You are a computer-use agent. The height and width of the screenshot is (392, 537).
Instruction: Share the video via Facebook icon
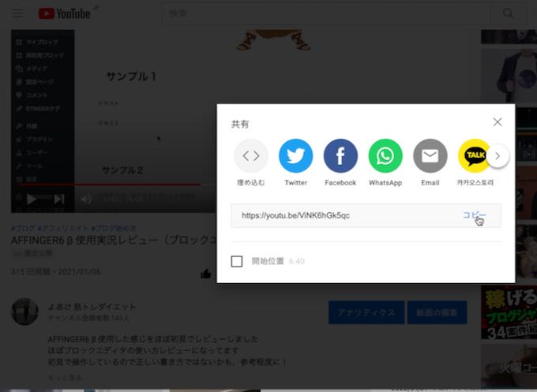click(x=340, y=156)
